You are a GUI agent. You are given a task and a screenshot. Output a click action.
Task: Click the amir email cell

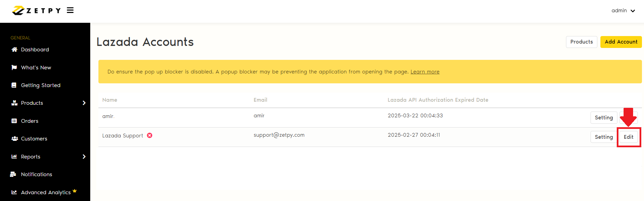coord(259,116)
